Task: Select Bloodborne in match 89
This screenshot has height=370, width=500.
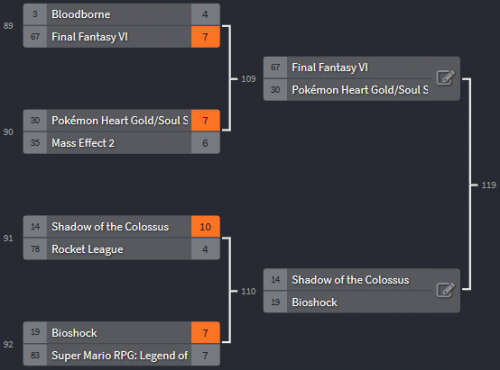Action: coord(121,14)
